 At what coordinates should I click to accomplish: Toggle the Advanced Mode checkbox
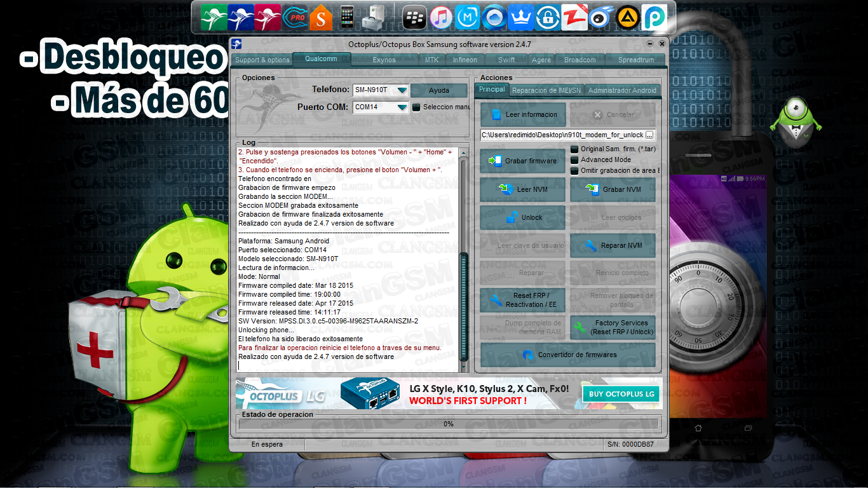pos(574,159)
